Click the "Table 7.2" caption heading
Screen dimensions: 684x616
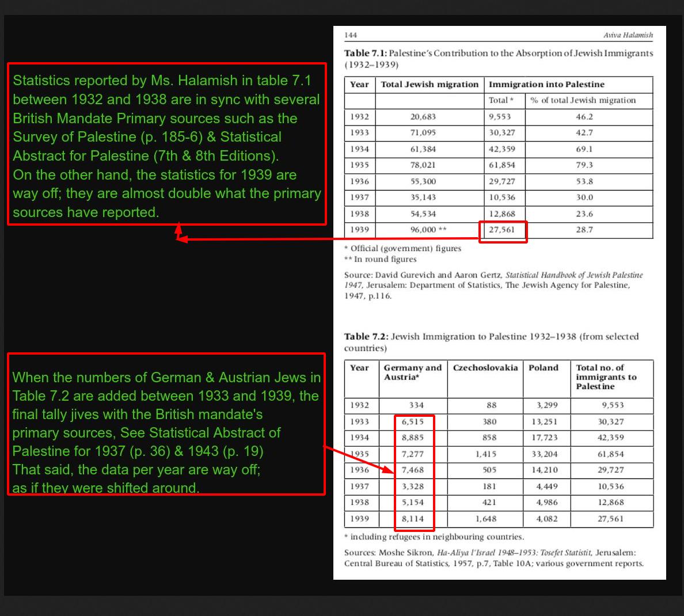(x=366, y=337)
